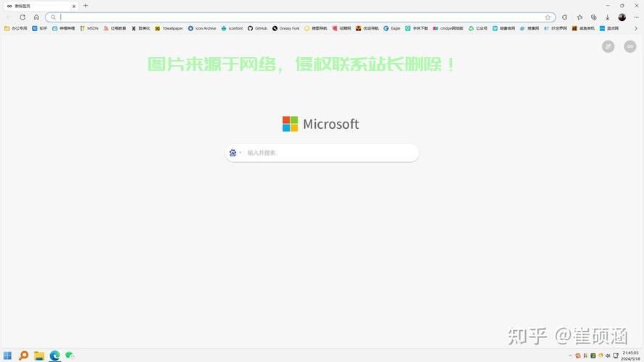Open the taskbar clock and date
Image resolution: width=644 pixels, height=362 pixels.
pos(630,355)
